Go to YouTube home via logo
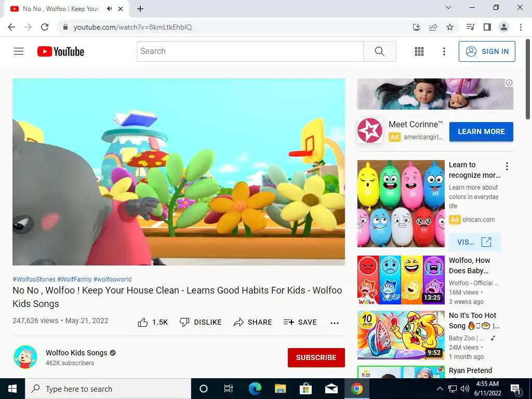 tap(61, 51)
